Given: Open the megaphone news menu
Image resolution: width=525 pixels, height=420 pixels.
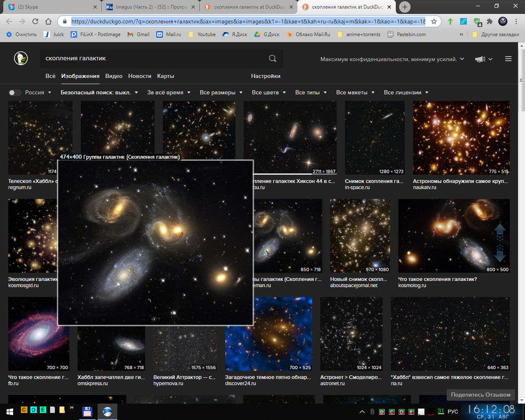Looking at the screenshot, I should [x=484, y=59].
